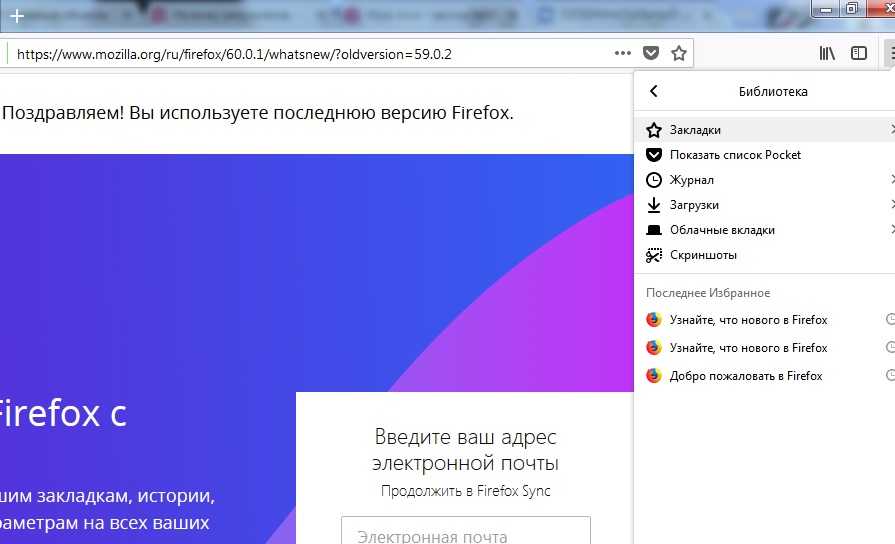
Task: Toggle sidebar toolbar button
Action: [858, 53]
